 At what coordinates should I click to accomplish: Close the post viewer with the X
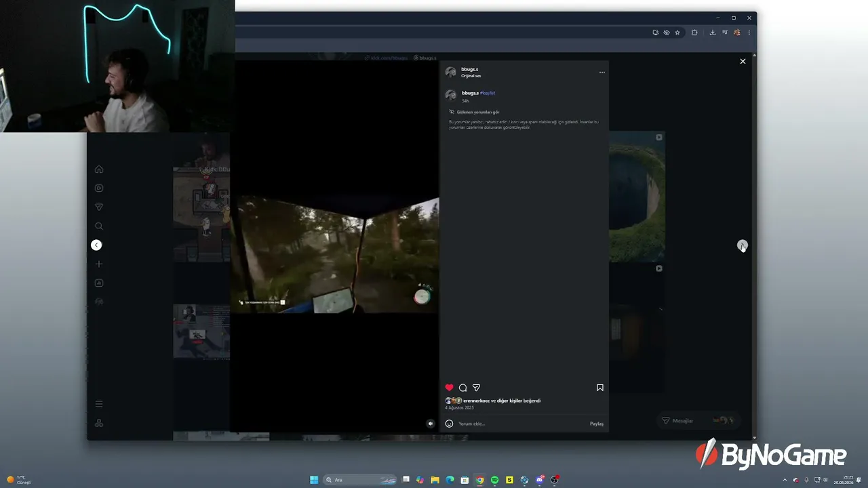point(743,61)
